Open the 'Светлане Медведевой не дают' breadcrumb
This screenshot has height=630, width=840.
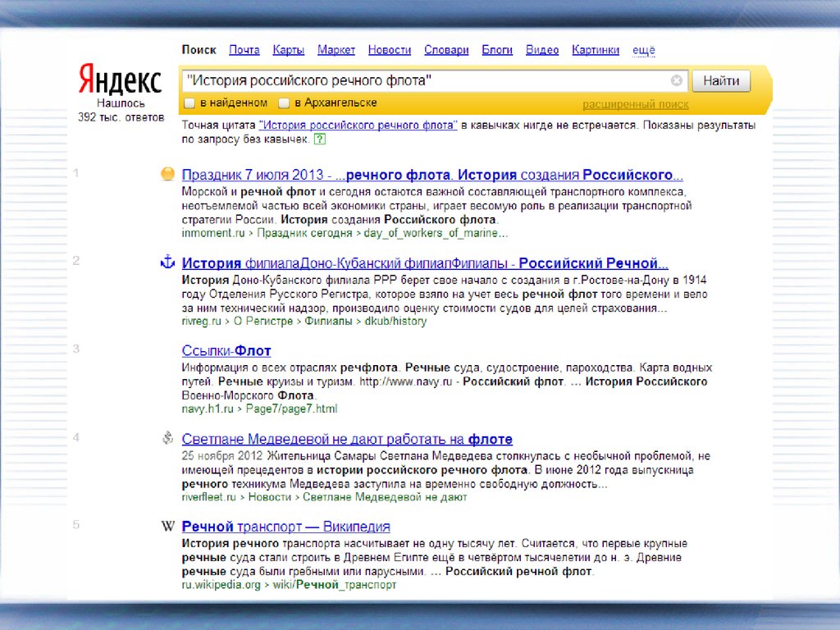[x=385, y=497]
